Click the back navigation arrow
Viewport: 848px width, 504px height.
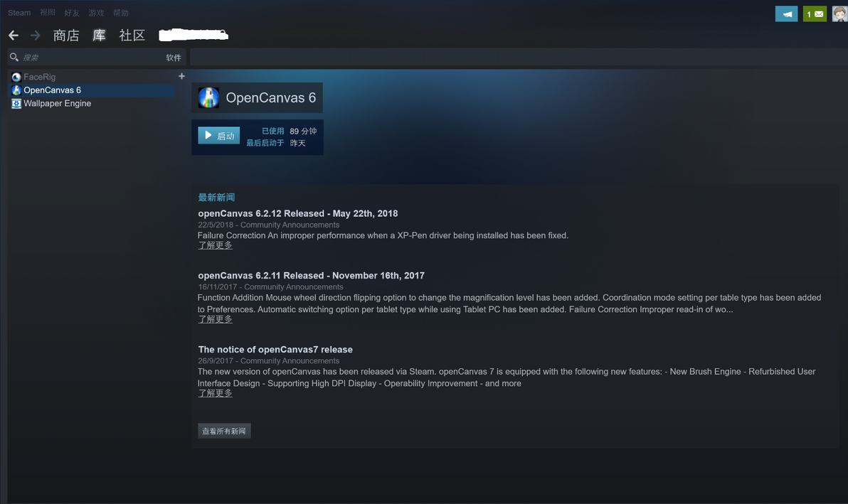click(14, 36)
